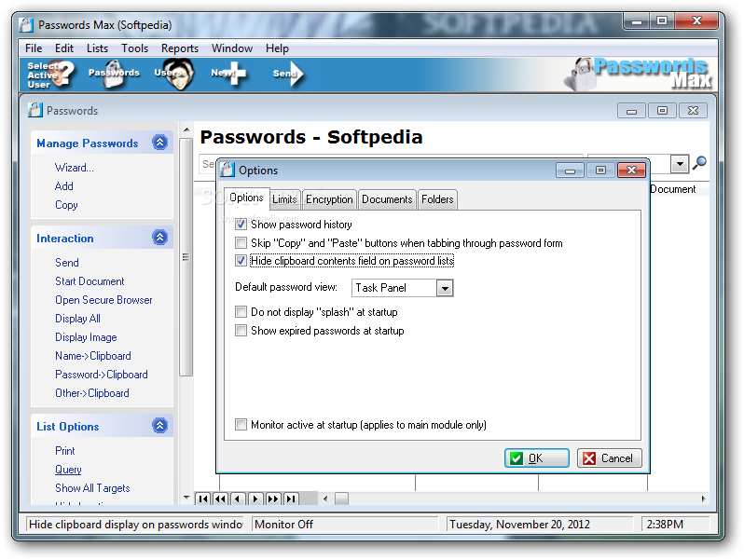Image resolution: width=744 pixels, height=560 pixels.
Task: Click the Display All link
Action: (x=77, y=319)
